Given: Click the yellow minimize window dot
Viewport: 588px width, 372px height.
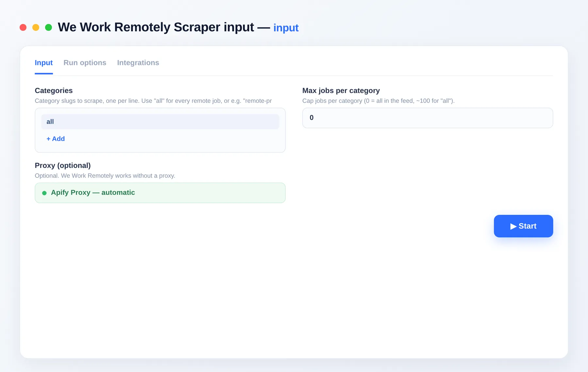Looking at the screenshot, I should (x=36, y=27).
